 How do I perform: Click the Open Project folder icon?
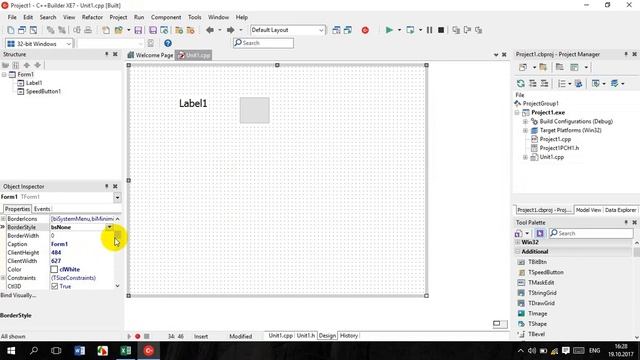pyautogui.click(x=119, y=30)
